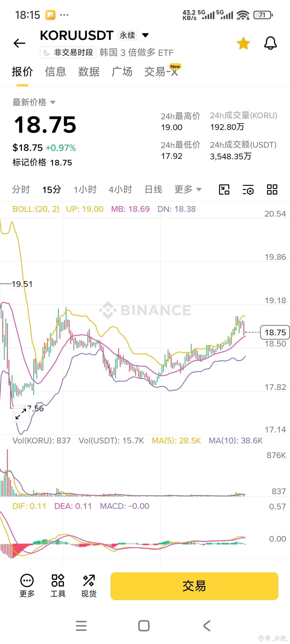Tap the Vol(KORU): 837 label
The width and height of the screenshot is (290, 644).
[x=42, y=440]
